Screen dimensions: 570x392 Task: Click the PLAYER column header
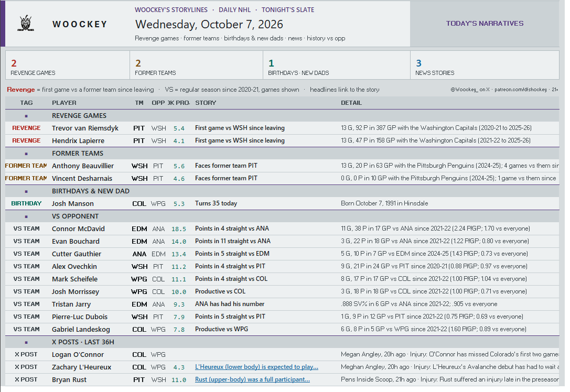[x=64, y=103]
